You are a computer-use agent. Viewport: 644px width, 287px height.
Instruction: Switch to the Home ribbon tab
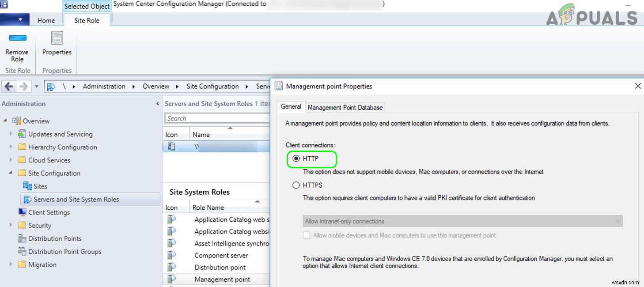(x=46, y=20)
